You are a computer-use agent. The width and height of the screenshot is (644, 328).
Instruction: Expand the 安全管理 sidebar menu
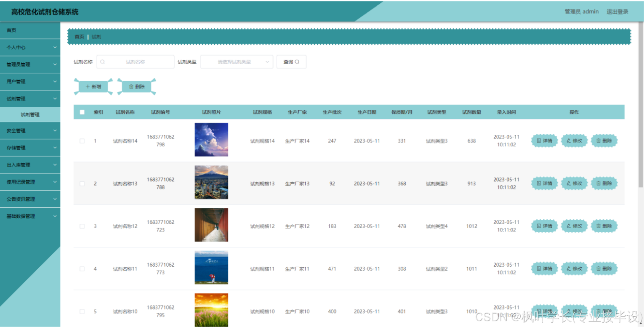click(x=30, y=131)
